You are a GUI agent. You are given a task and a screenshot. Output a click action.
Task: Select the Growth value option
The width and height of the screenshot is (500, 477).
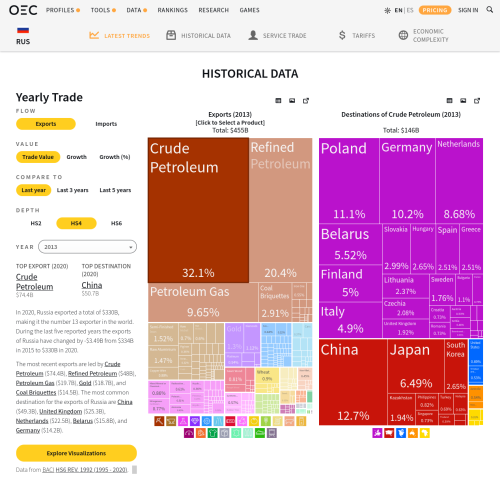(x=76, y=157)
